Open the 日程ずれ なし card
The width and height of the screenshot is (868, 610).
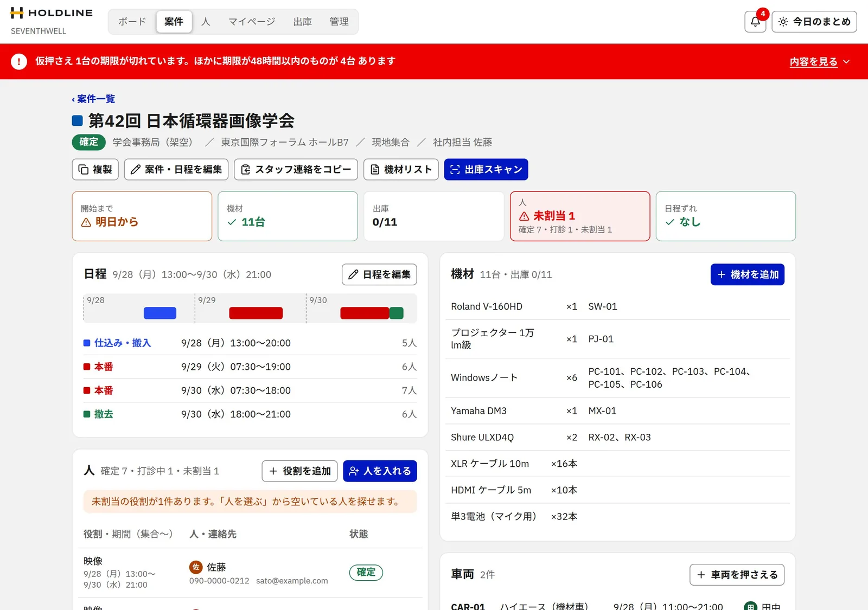click(x=726, y=216)
